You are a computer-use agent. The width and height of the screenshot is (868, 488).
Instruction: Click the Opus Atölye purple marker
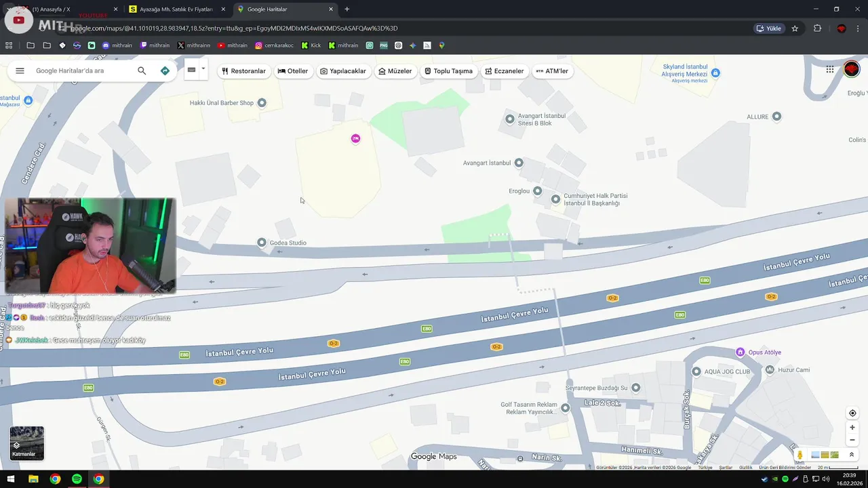pos(741,352)
